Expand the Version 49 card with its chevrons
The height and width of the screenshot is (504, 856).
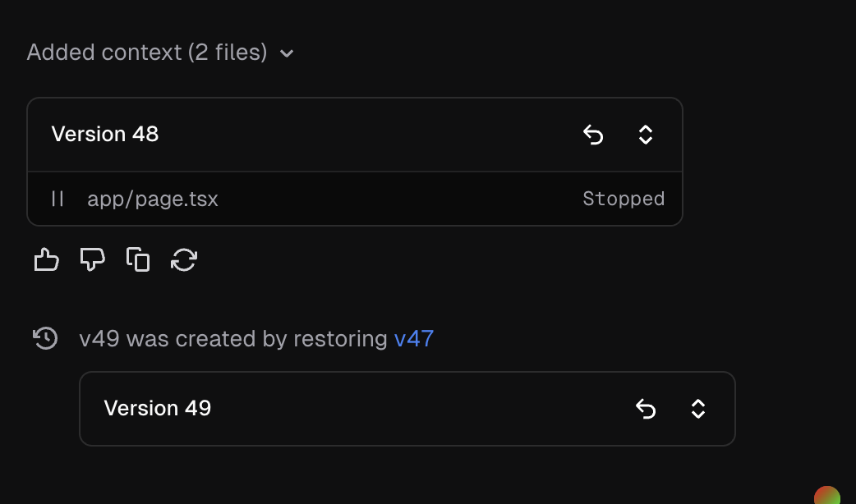point(698,409)
